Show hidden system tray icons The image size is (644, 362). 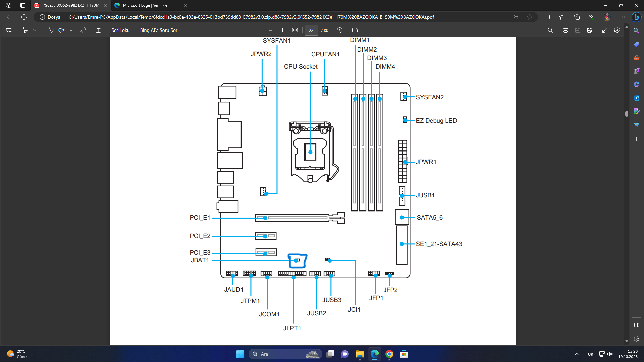(x=577, y=354)
